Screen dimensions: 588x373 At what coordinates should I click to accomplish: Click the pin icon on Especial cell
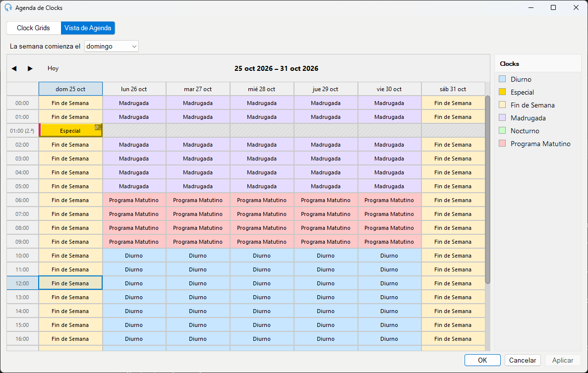point(98,127)
